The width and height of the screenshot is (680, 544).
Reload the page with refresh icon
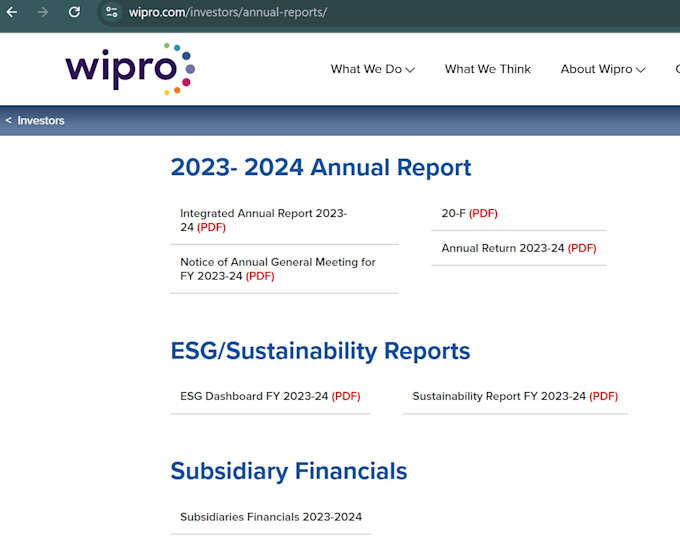(x=74, y=12)
